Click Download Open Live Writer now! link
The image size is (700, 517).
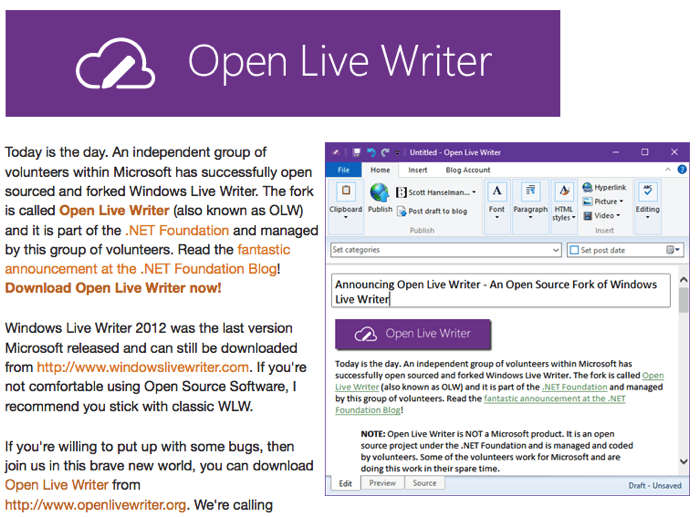113,288
